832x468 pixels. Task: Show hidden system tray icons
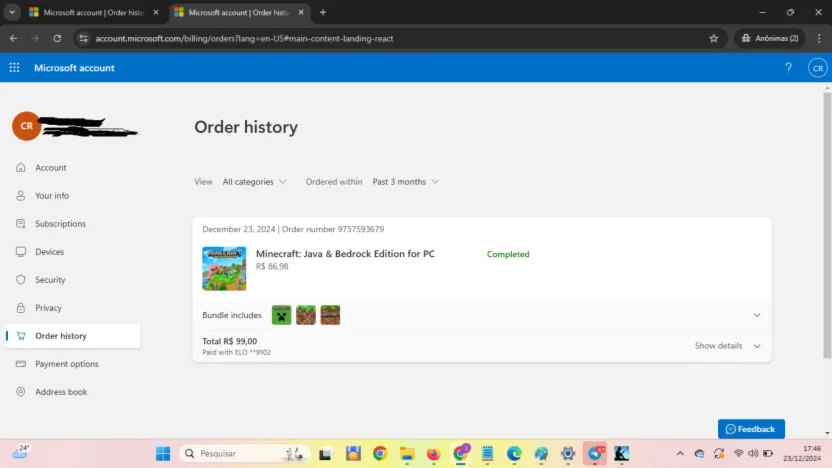pos(680,454)
